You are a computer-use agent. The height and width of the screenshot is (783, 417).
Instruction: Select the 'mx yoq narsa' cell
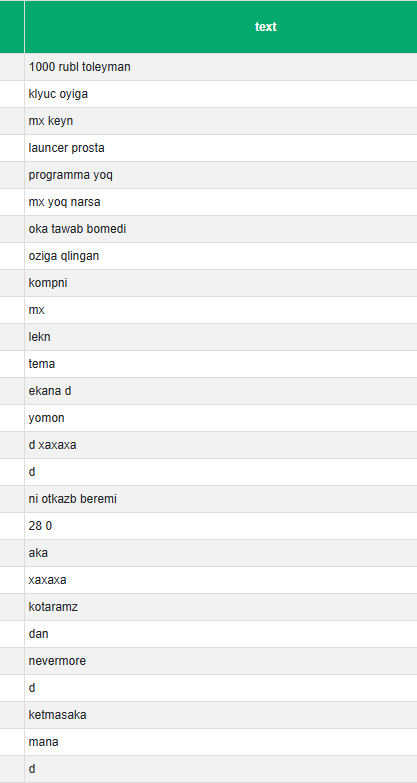tap(221, 202)
